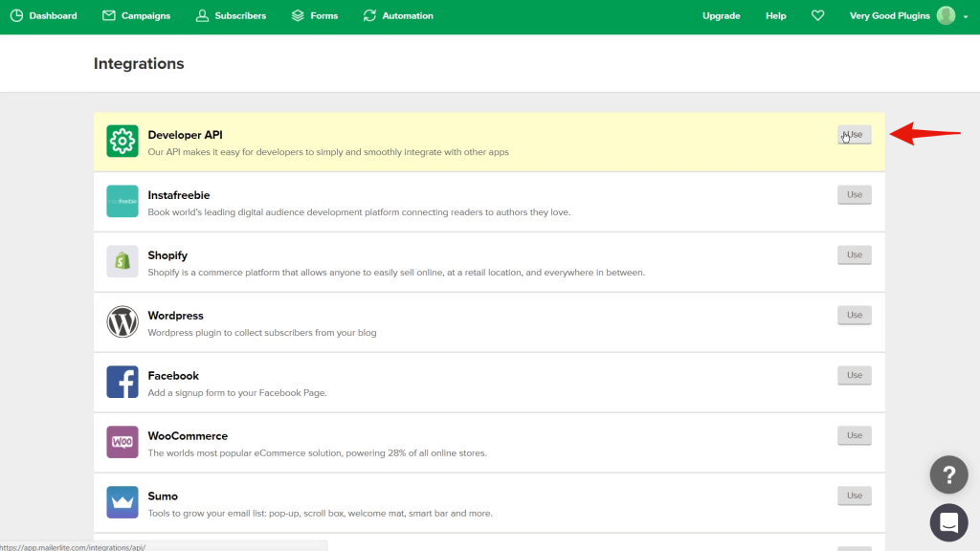This screenshot has width=980, height=551.
Task: Open the Campaigns menu
Action: (x=145, y=15)
